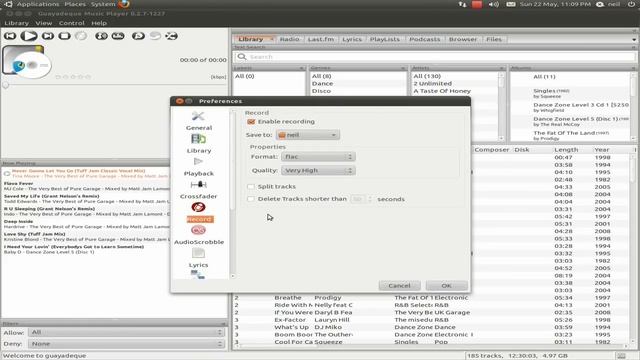The height and width of the screenshot is (360, 640).
Task: Open the Allow filter dropdown
Action: (126, 332)
